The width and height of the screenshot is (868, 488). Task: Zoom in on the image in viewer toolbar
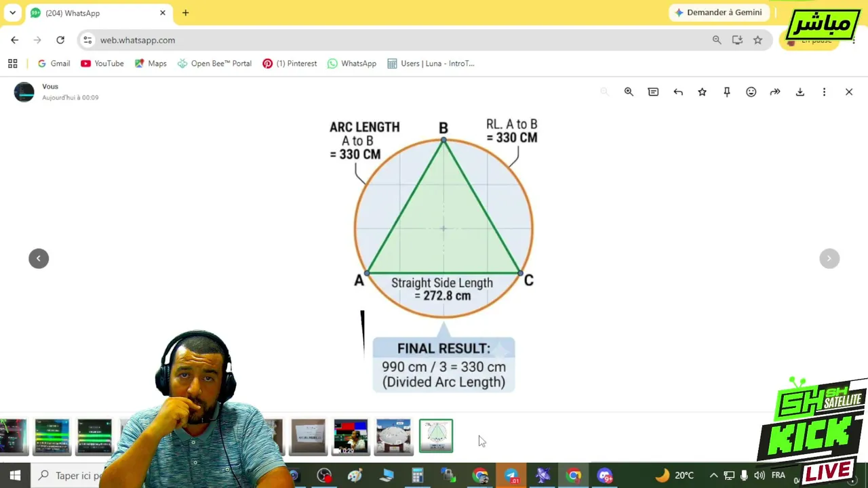click(629, 92)
